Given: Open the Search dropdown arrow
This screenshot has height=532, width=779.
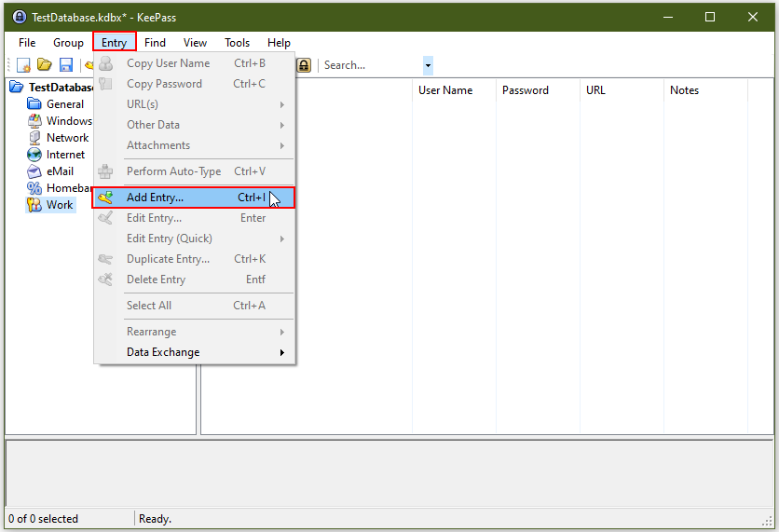Looking at the screenshot, I should [x=428, y=65].
